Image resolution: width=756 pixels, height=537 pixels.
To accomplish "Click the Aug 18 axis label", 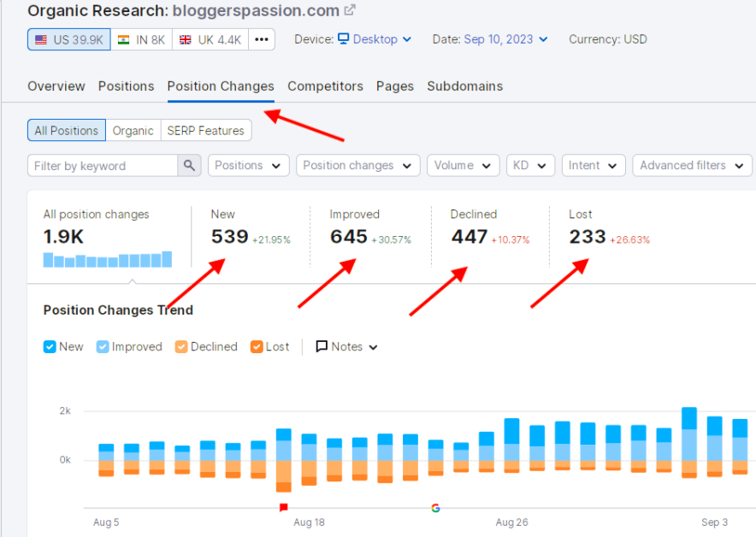I will (309, 522).
